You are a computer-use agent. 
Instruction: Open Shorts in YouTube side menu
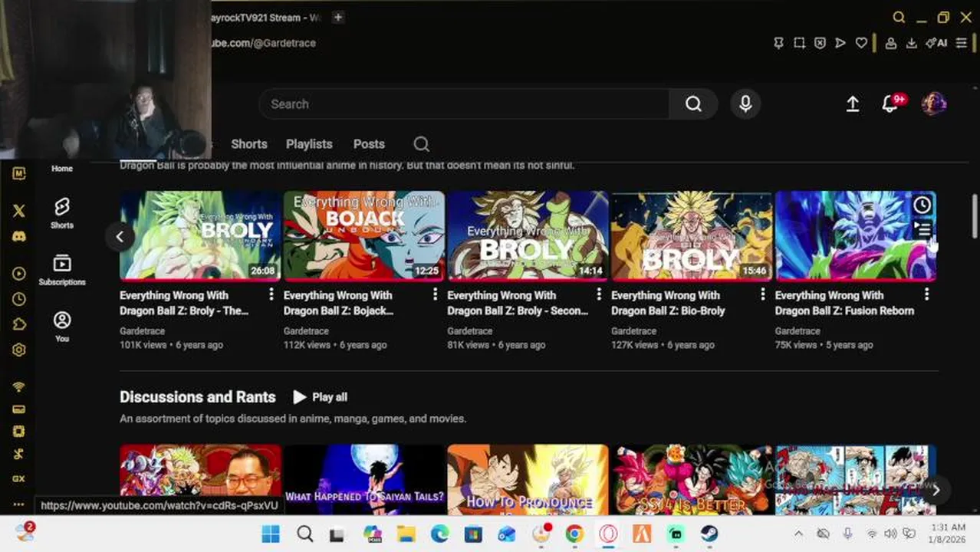pos(62,213)
